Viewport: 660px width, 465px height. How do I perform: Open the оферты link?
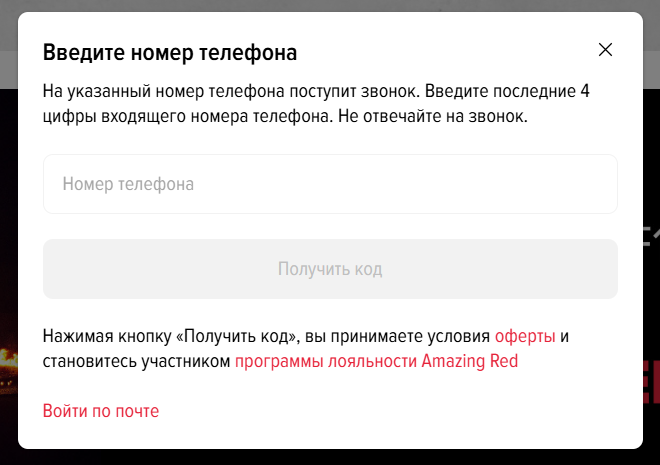tap(525, 336)
